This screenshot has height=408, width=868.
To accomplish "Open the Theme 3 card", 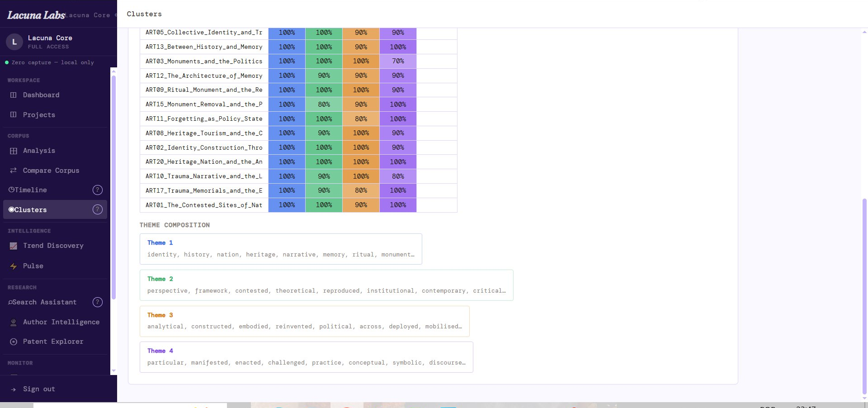I will (x=305, y=321).
